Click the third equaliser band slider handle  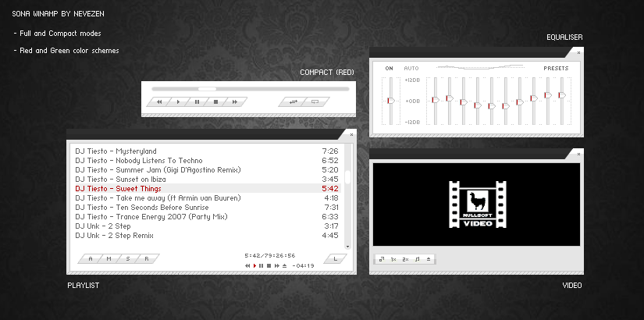click(463, 102)
